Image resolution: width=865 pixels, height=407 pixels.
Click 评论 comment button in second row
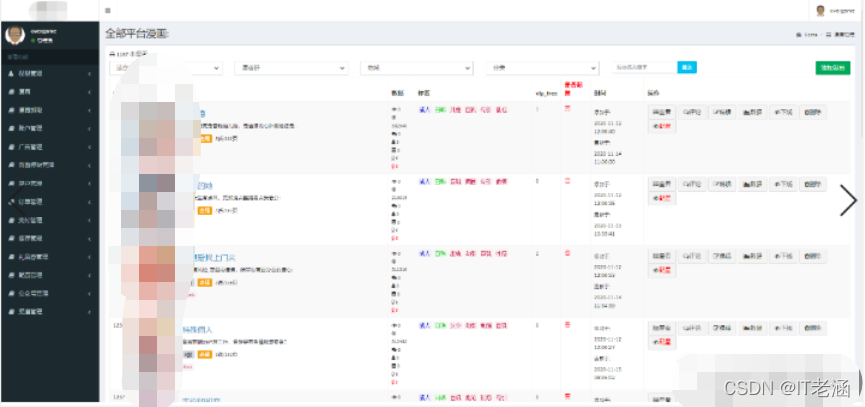(691, 184)
